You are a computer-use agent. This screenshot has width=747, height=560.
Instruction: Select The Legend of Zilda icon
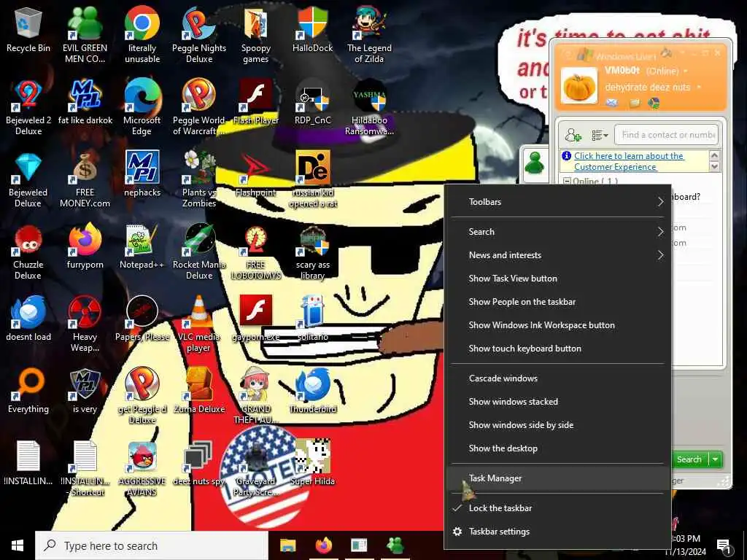click(x=369, y=35)
